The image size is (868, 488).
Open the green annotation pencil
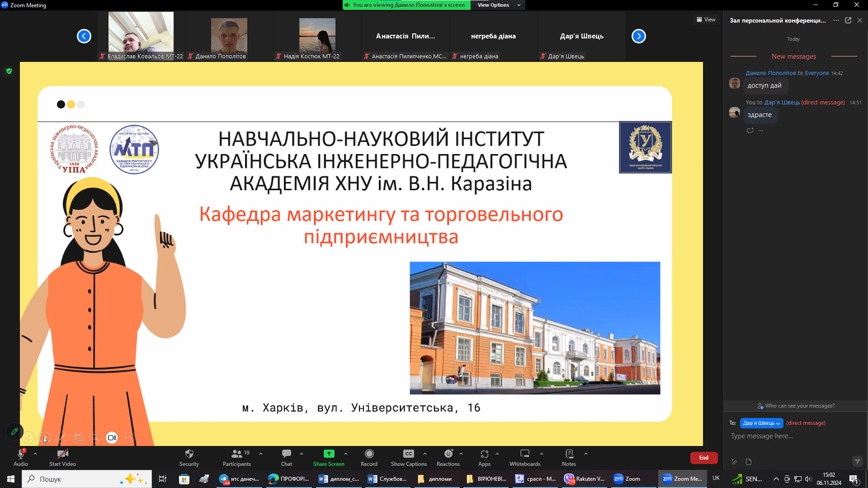pos(14,432)
